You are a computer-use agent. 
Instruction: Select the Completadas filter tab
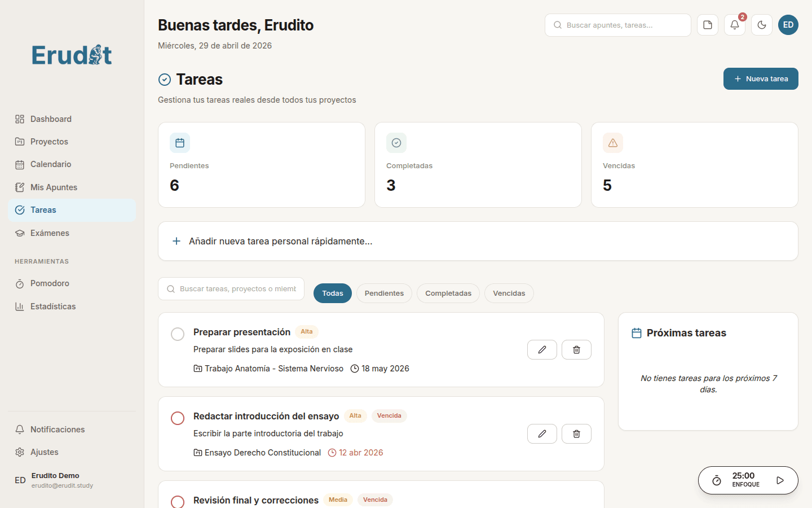(x=448, y=293)
